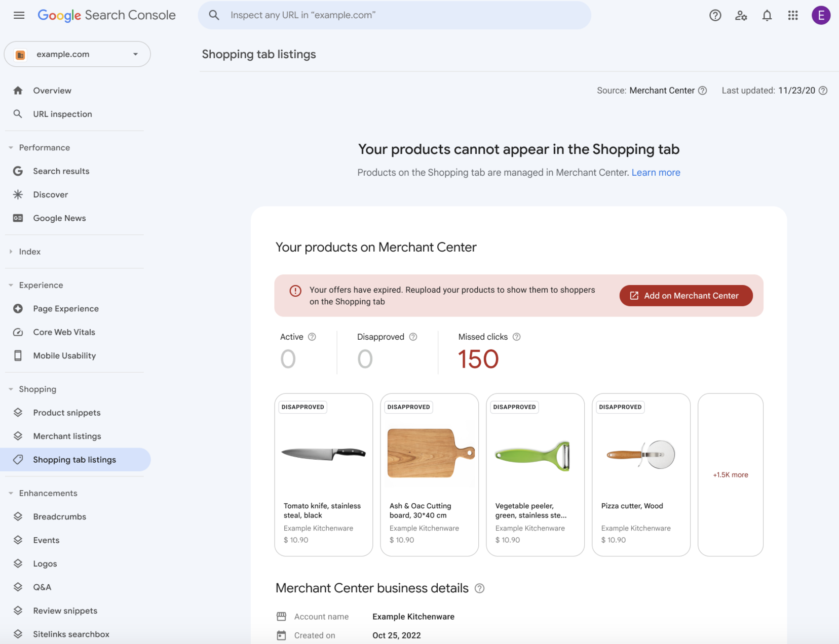This screenshot has height=644, width=839.
Task: Click the Page Experience icon
Action: point(18,309)
